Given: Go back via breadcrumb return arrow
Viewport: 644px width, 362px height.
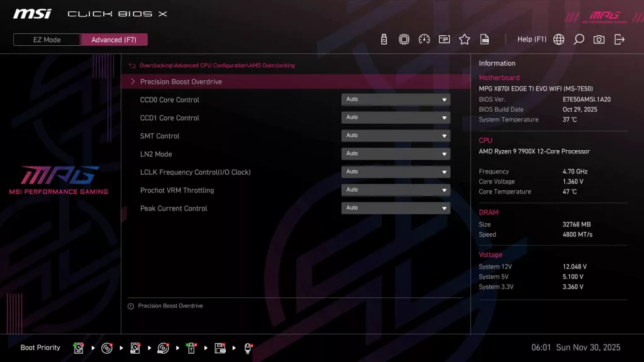Looking at the screenshot, I should click(x=132, y=65).
